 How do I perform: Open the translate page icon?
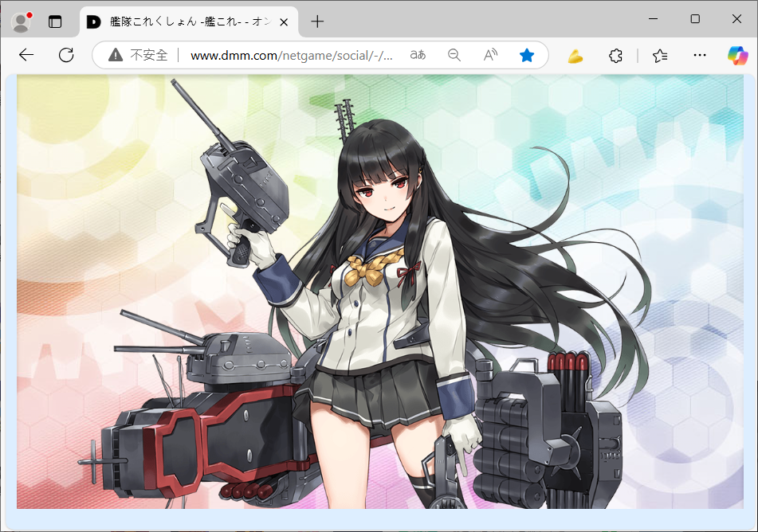pyautogui.click(x=418, y=55)
